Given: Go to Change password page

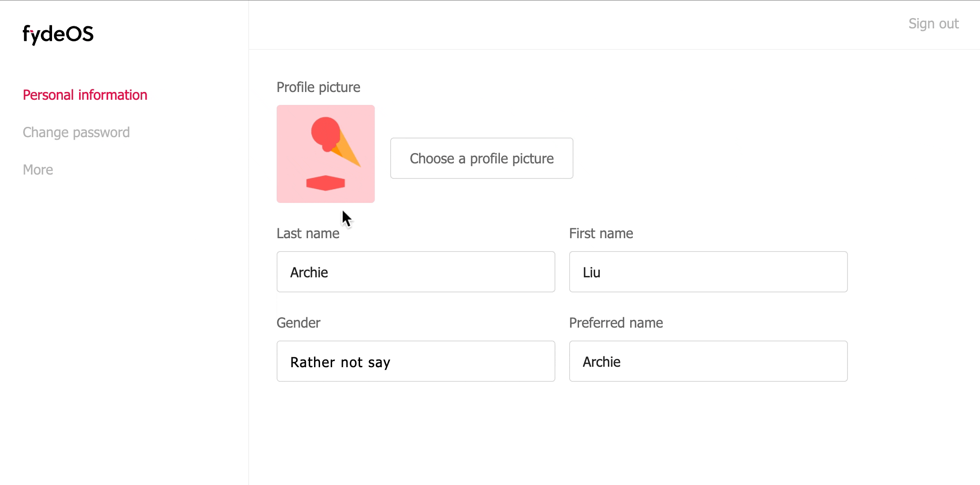Looking at the screenshot, I should 76,132.
